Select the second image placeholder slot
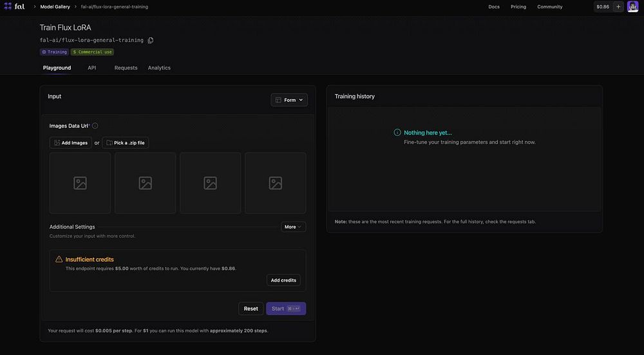 tap(146, 183)
